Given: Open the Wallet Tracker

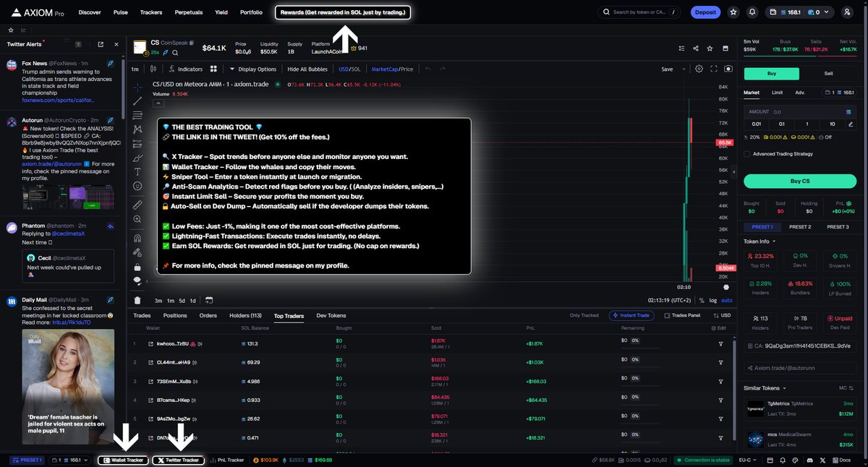Looking at the screenshot, I should (x=124, y=460).
